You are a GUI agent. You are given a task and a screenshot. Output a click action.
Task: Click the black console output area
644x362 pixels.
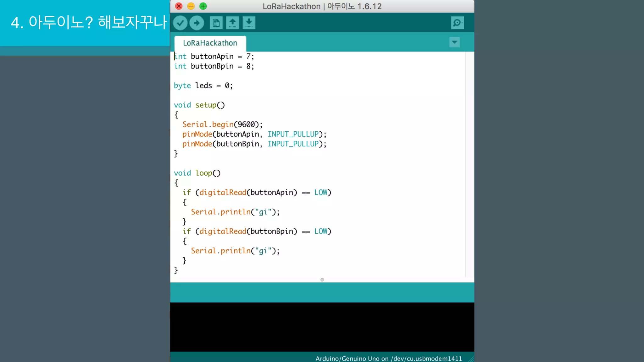coord(322,327)
